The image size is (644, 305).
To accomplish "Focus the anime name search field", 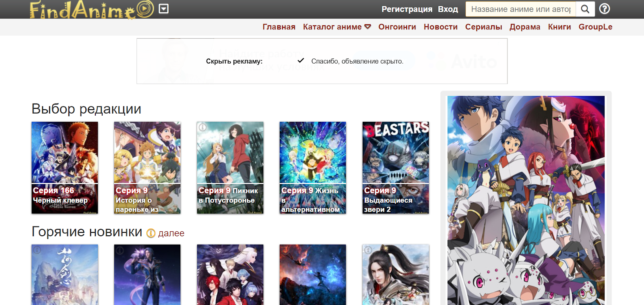I will coord(521,9).
